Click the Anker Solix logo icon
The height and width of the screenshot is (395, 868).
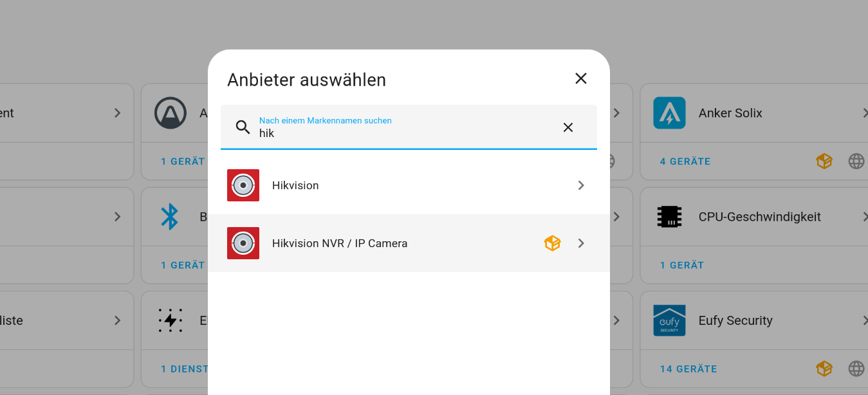669,113
